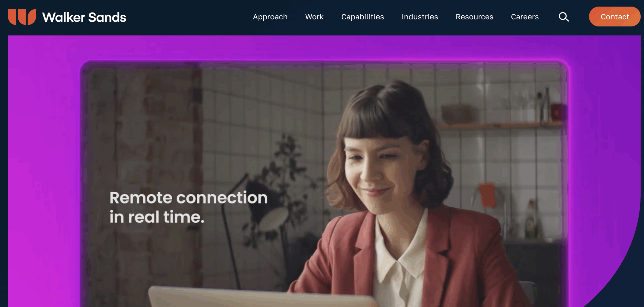Open the Careers link

pos(525,17)
